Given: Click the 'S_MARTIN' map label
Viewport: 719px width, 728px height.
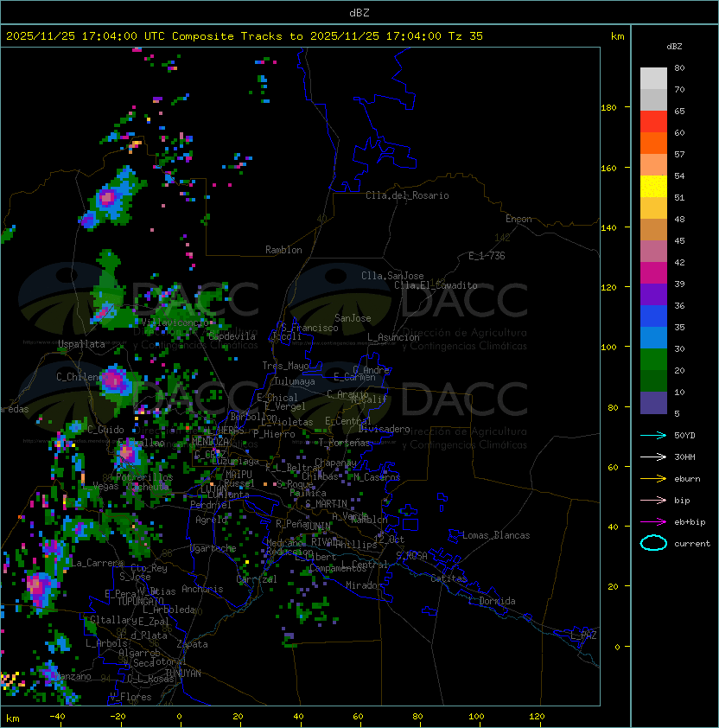Looking at the screenshot, I should click(327, 504).
